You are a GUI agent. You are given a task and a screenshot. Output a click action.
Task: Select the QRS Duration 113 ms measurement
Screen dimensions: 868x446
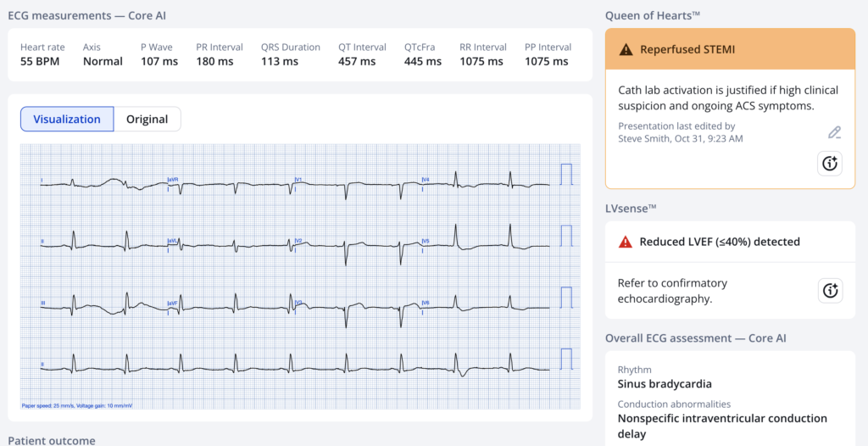click(x=280, y=61)
